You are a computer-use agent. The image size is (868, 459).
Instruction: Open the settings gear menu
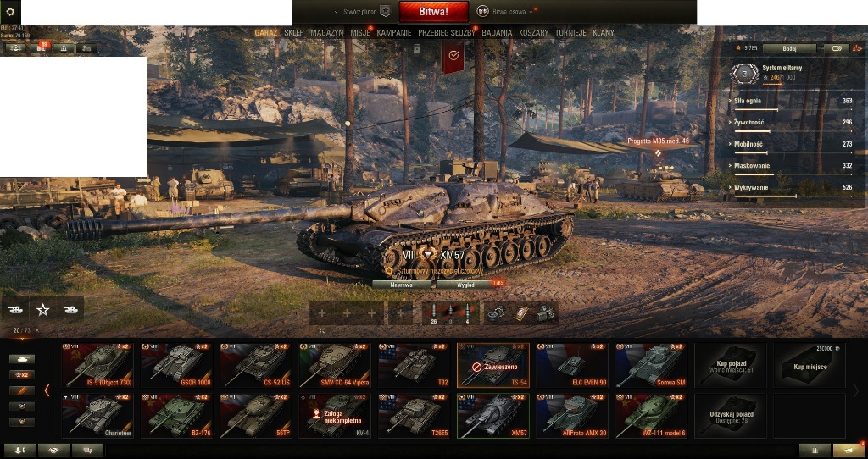(10, 11)
